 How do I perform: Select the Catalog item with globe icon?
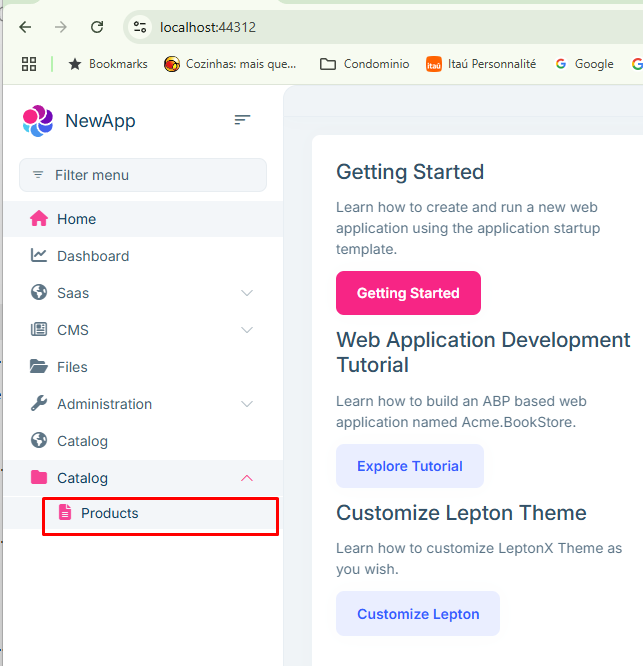[x=82, y=441]
